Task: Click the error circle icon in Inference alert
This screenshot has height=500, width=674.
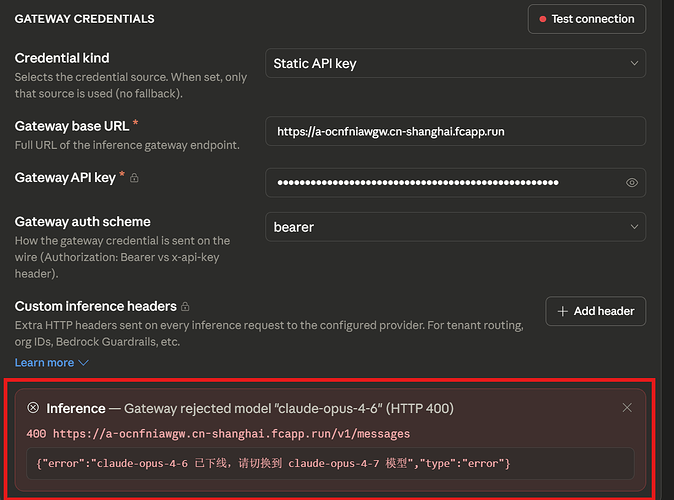Action: tap(33, 408)
